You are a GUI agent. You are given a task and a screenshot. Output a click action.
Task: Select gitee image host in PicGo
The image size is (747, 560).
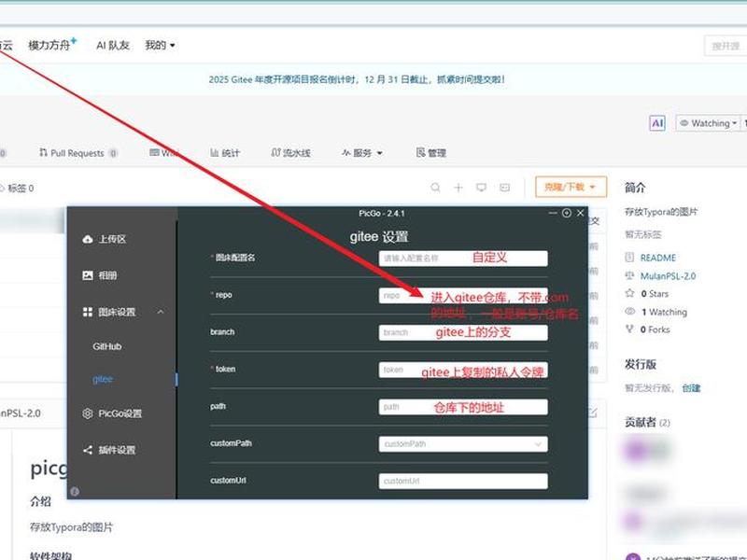click(103, 379)
